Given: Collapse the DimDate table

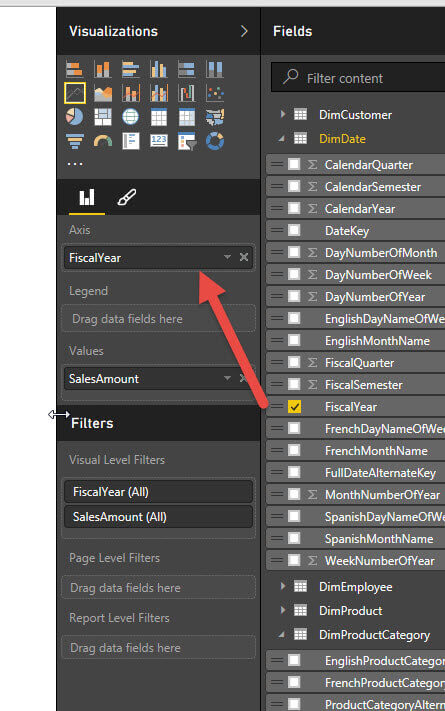Looking at the screenshot, I should pyautogui.click(x=282, y=138).
